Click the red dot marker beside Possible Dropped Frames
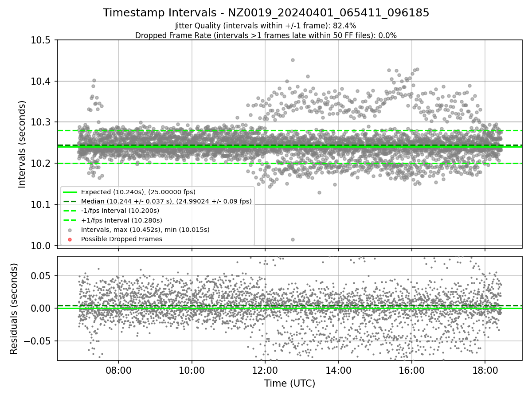532x399 pixels. click(70, 239)
